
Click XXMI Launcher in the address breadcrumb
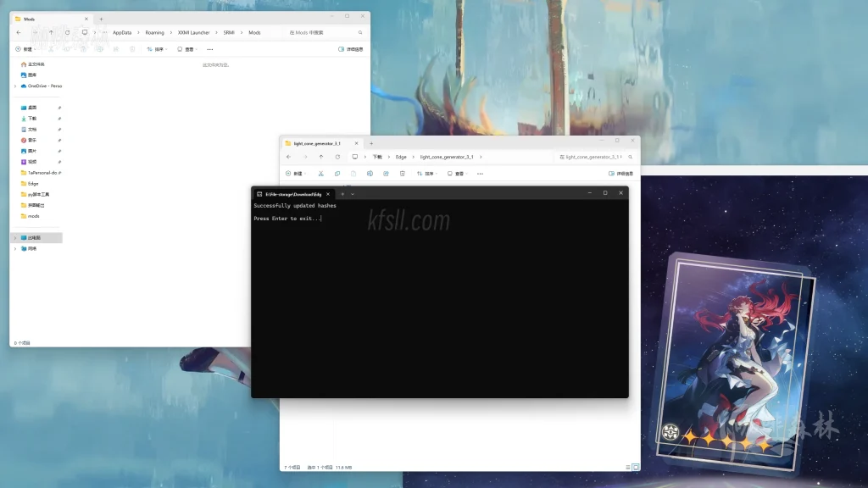click(193, 32)
